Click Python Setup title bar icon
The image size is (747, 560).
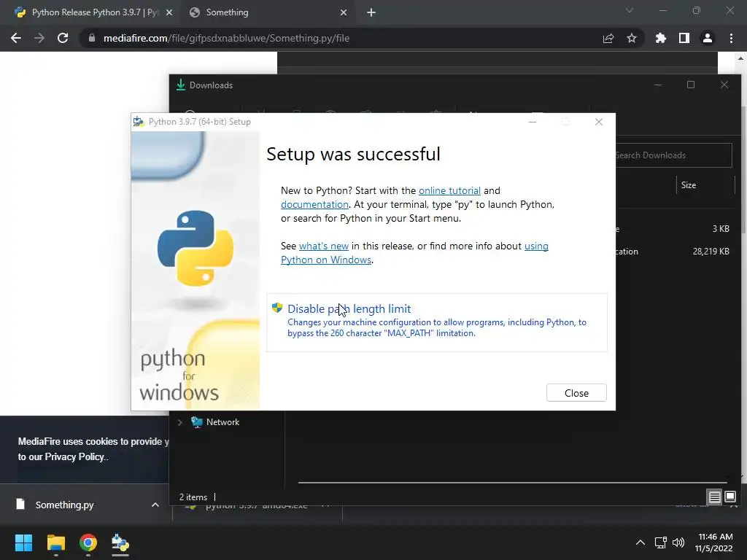[138, 122]
